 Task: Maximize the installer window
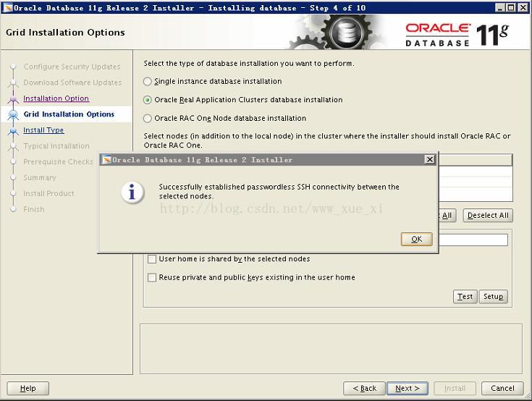[511, 7]
